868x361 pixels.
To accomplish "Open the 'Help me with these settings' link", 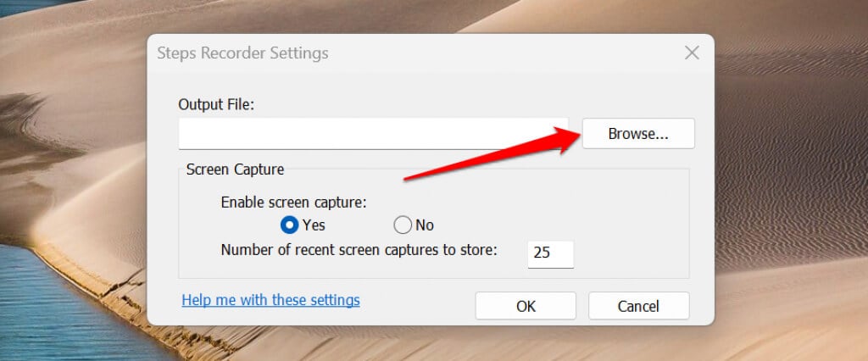I will pos(270,300).
